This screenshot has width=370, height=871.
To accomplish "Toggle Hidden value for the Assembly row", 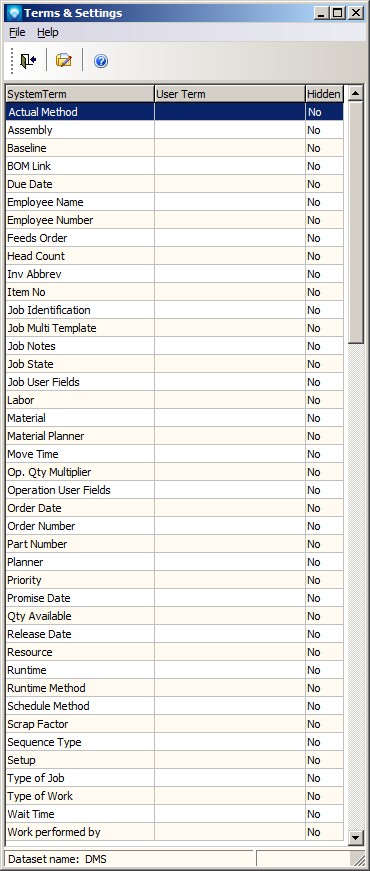I will [x=324, y=130].
